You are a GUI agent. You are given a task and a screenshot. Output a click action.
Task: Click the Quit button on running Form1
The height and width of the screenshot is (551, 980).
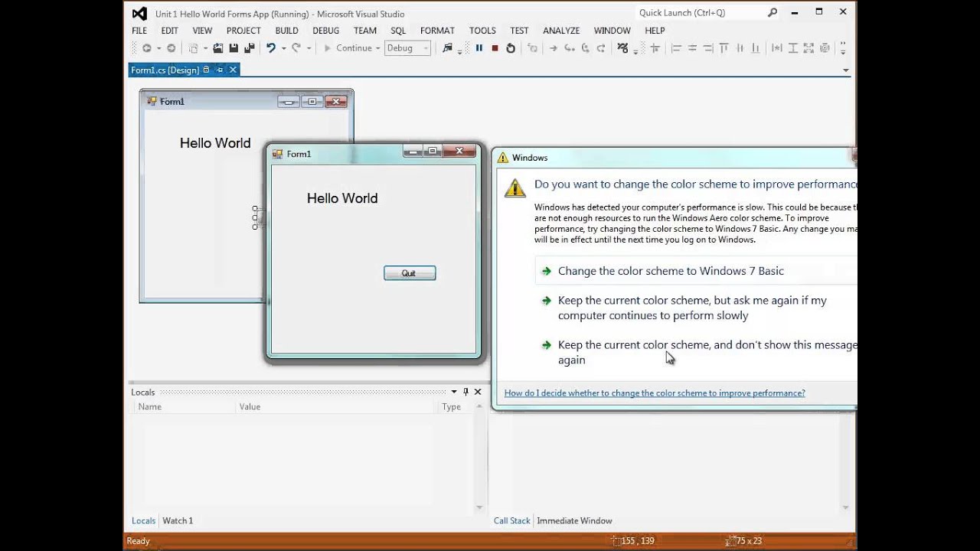click(410, 273)
